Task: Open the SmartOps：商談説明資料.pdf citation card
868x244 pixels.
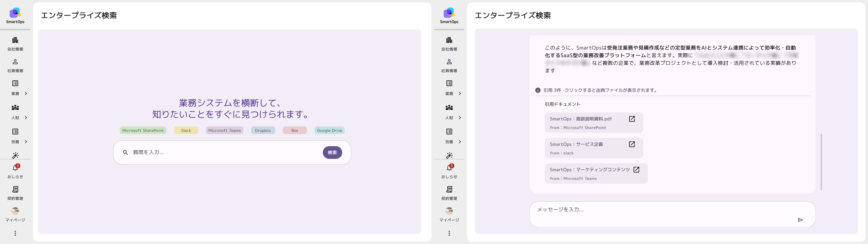Action: click(594, 123)
